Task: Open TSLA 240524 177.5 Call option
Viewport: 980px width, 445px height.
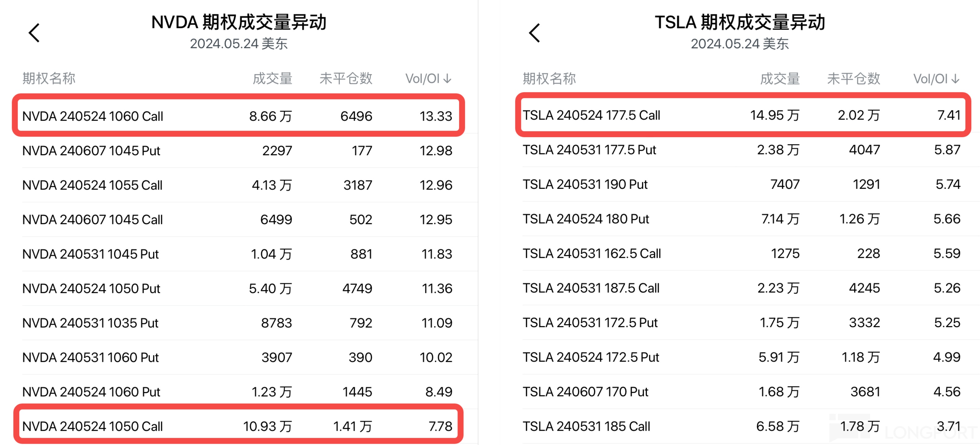Action: tap(591, 116)
